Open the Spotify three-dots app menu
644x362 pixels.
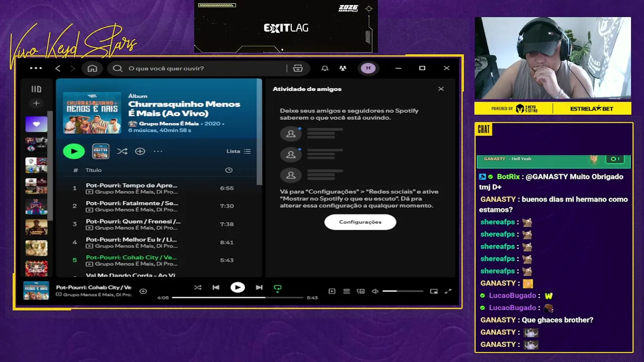coord(36,68)
